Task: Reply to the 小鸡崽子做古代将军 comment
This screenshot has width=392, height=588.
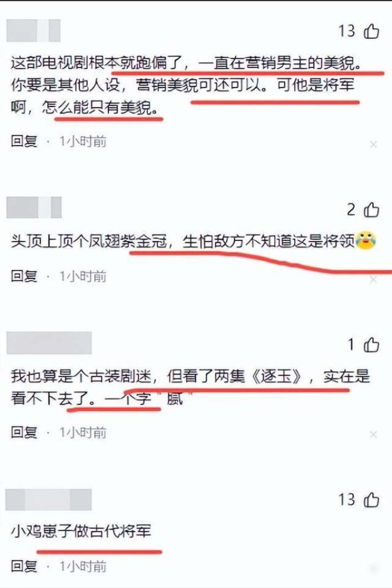Action: coord(24,566)
